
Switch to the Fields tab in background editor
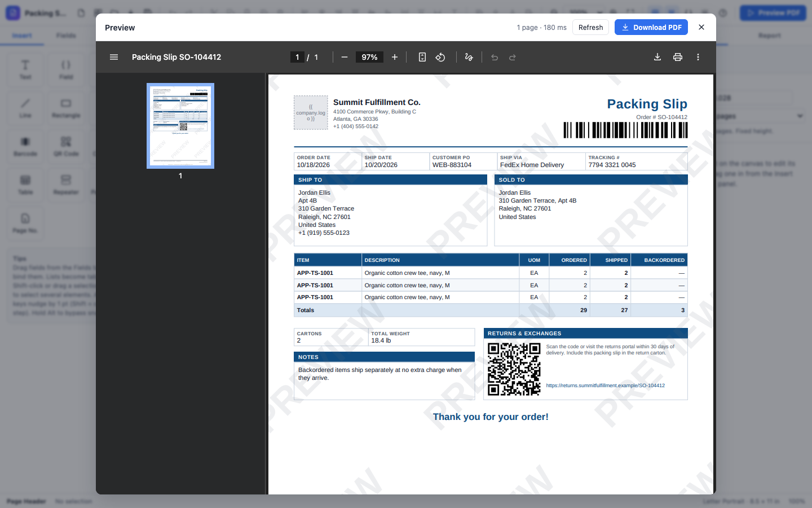(66, 36)
